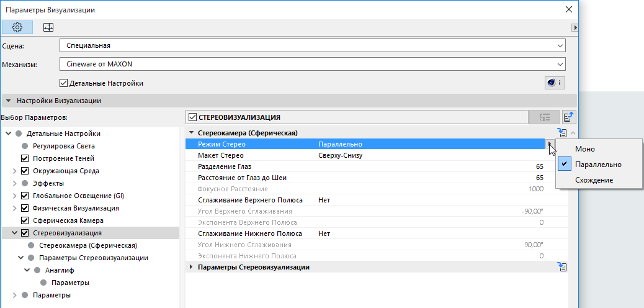The image size is (644, 308).
Task: Click reset icon for Параметры Стереовизуализации section
Action: coord(562,267)
